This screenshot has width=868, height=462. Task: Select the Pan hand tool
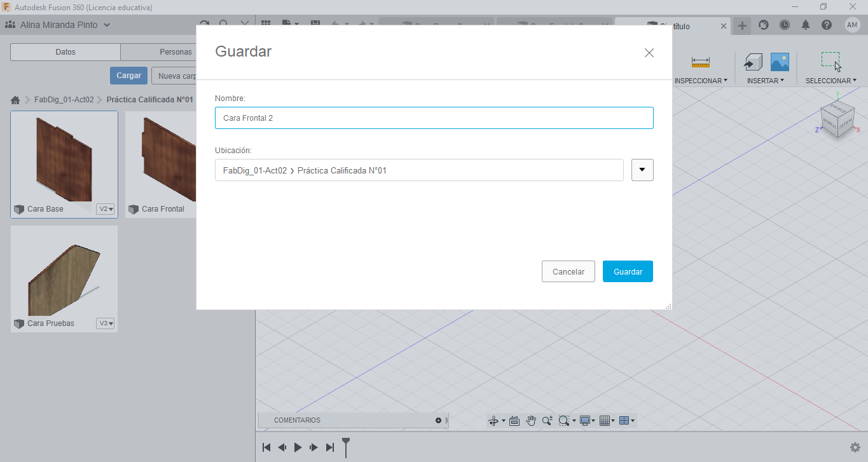tap(531, 421)
